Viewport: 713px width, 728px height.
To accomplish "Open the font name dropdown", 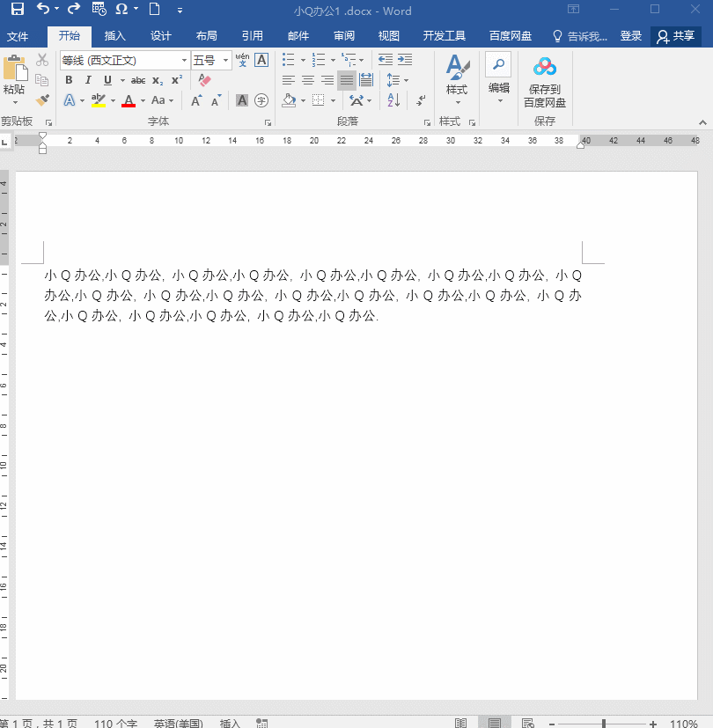I will coord(185,59).
